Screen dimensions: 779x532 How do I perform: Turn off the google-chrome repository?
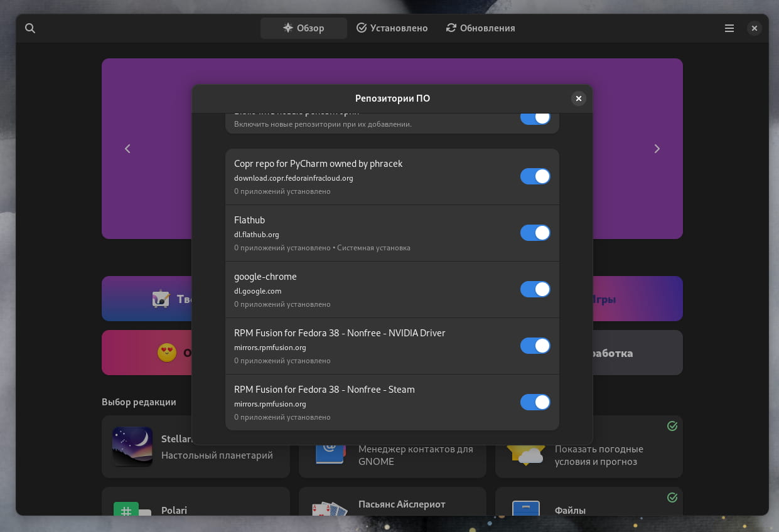535,289
